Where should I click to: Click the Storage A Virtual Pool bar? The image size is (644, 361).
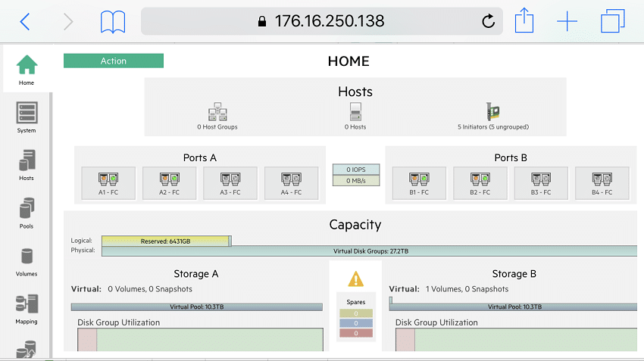197,307
